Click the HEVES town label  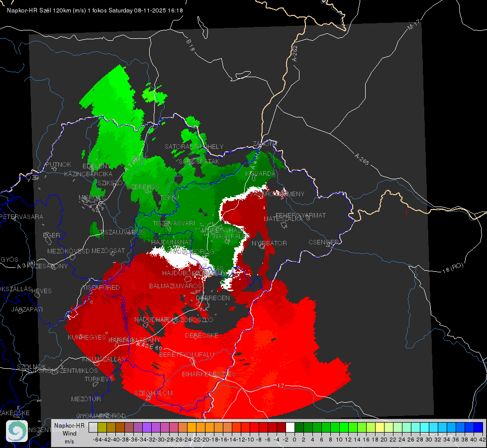(x=41, y=291)
